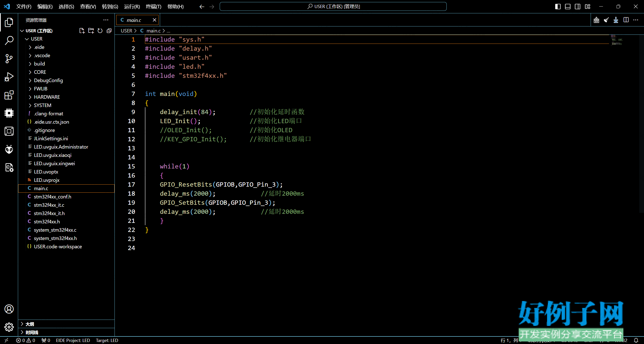The width and height of the screenshot is (644, 344).
Task: Open the 运行(R) menu
Action: click(132, 7)
